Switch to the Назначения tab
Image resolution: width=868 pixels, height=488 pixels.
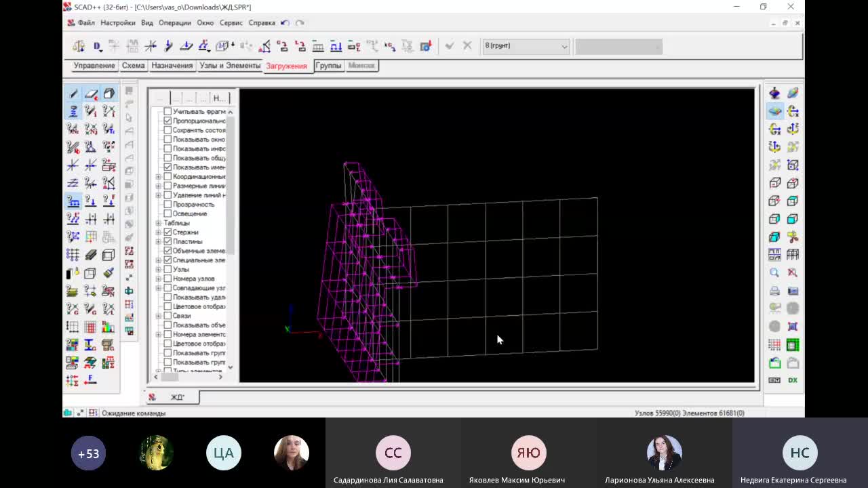coord(172,66)
